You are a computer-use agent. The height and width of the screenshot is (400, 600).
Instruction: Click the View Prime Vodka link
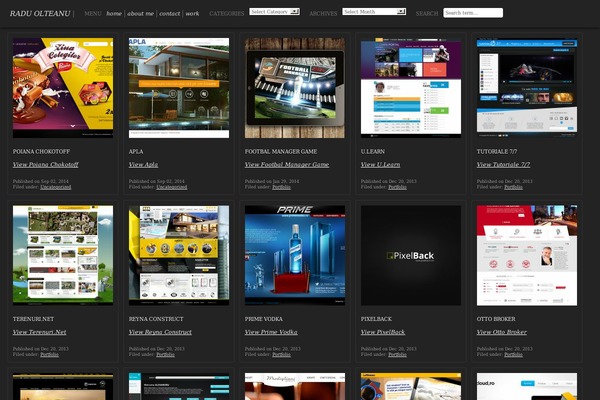click(271, 332)
